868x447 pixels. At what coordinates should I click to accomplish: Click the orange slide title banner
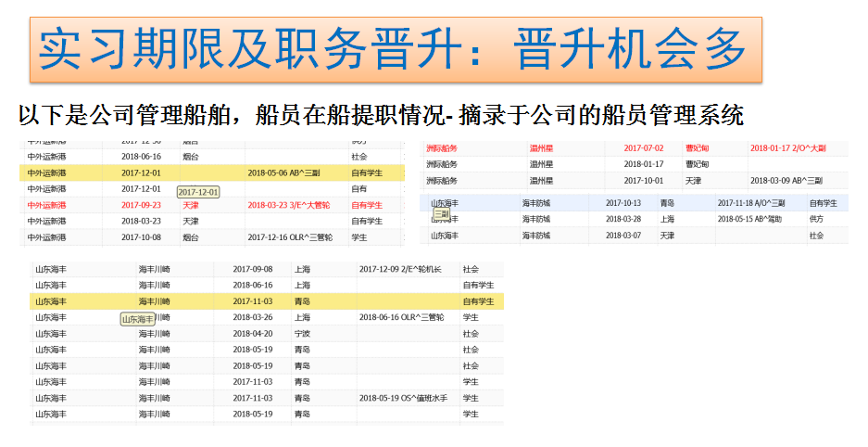[395, 50]
